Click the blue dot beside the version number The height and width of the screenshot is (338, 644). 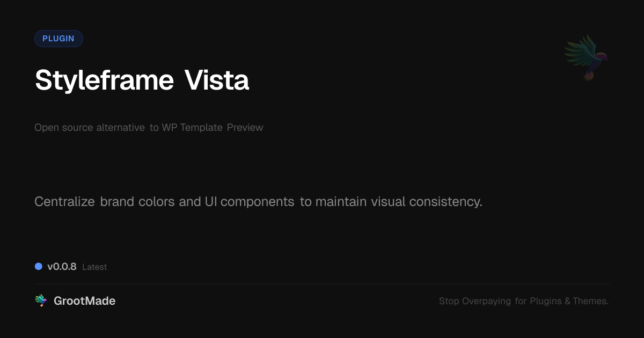pos(39,266)
